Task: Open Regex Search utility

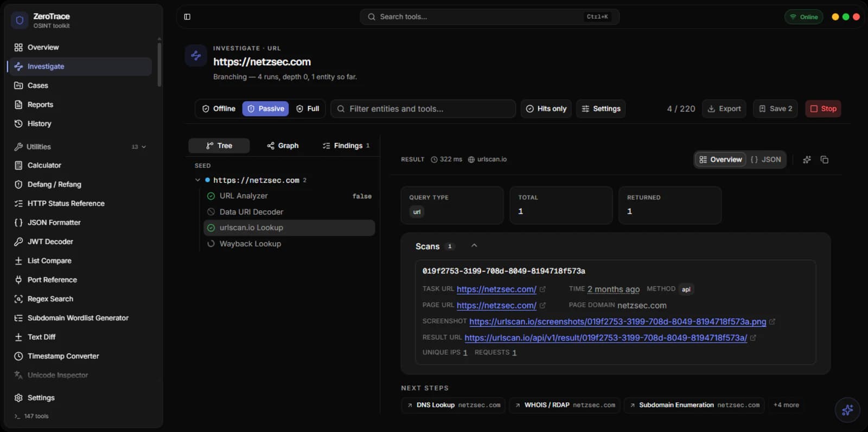Action: tap(80, 299)
